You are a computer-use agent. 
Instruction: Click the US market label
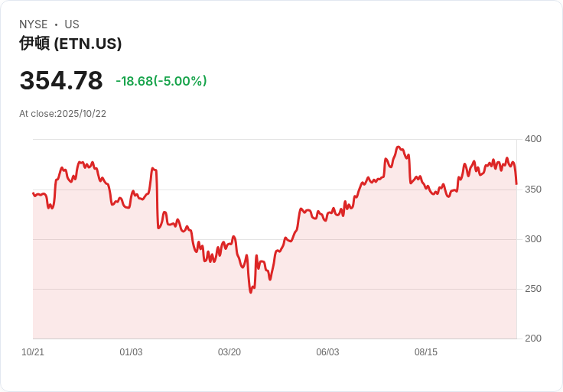(x=72, y=24)
